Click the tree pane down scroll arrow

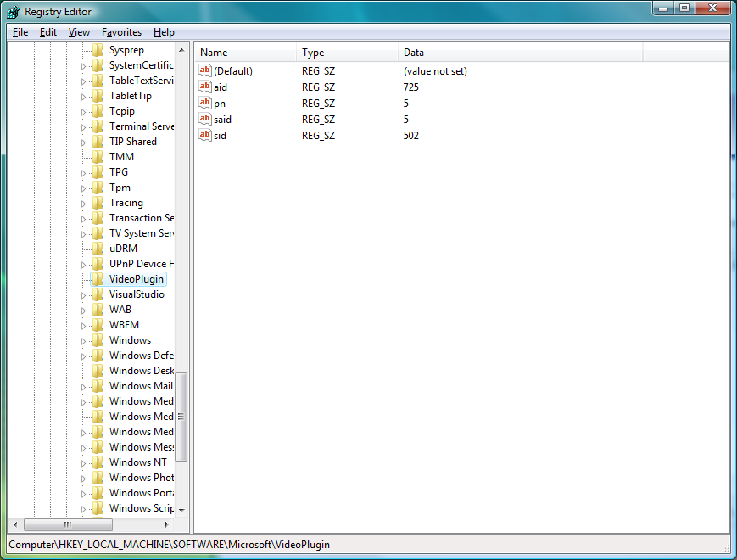[181, 510]
